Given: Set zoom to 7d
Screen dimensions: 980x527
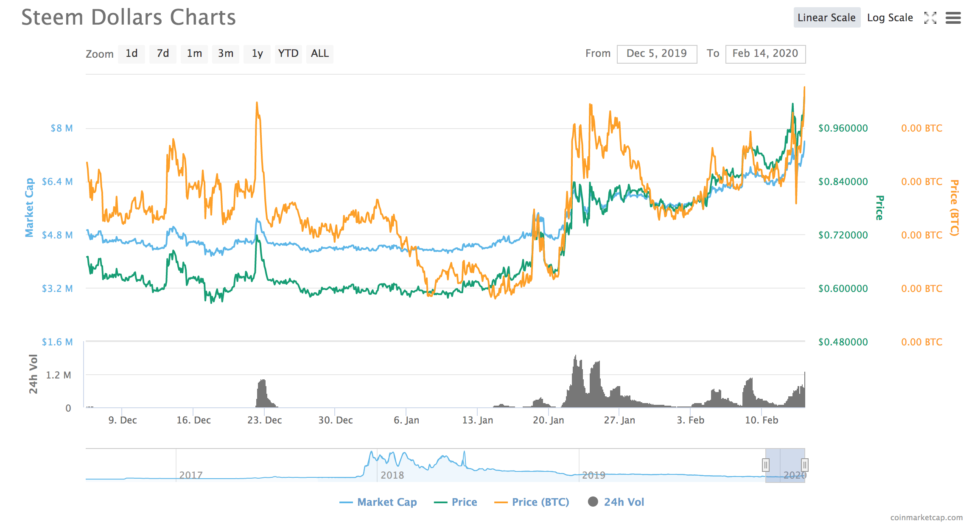Looking at the screenshot, I should click(x=163, y=53).
